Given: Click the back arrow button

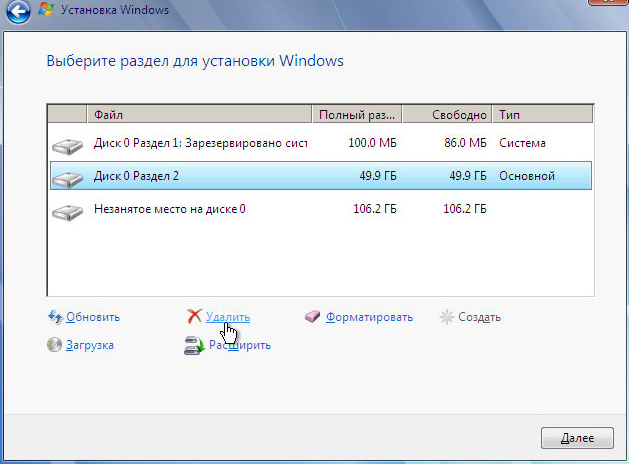Looking at the screenshot, I should 18,11.
